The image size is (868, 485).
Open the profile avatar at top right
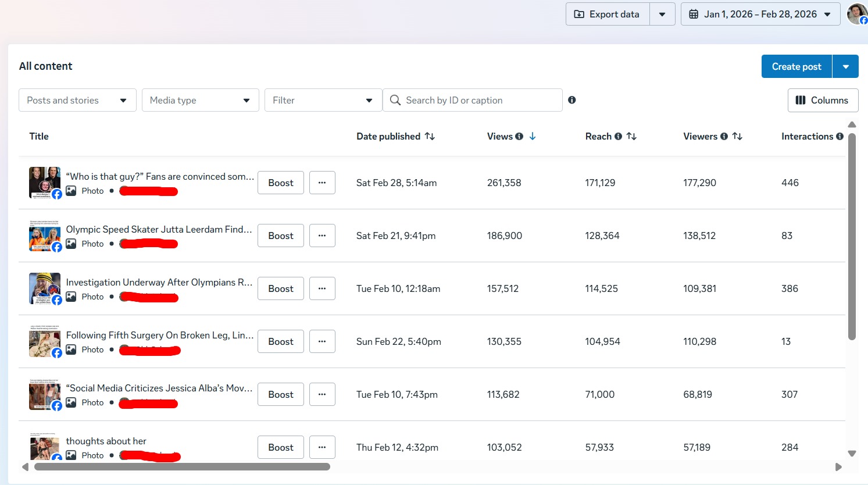click(x=857, y=14)
